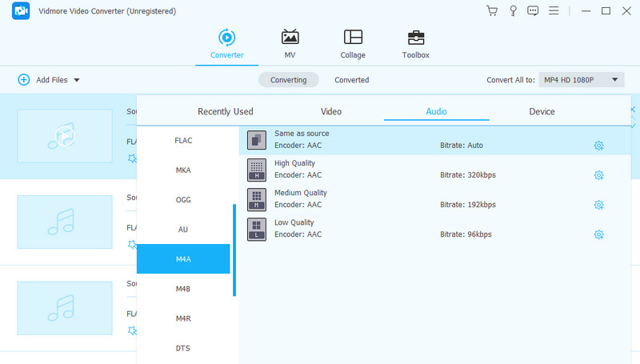
Task: Select the Converting filter button
Action: click(x=288, y=80)
